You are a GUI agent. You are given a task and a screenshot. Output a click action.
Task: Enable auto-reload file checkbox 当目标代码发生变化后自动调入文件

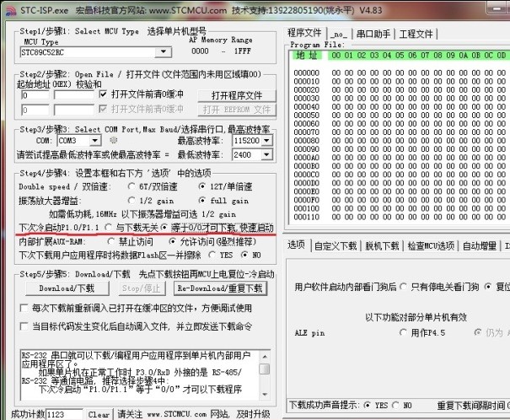pyautogui.click(x=24, y=326)
